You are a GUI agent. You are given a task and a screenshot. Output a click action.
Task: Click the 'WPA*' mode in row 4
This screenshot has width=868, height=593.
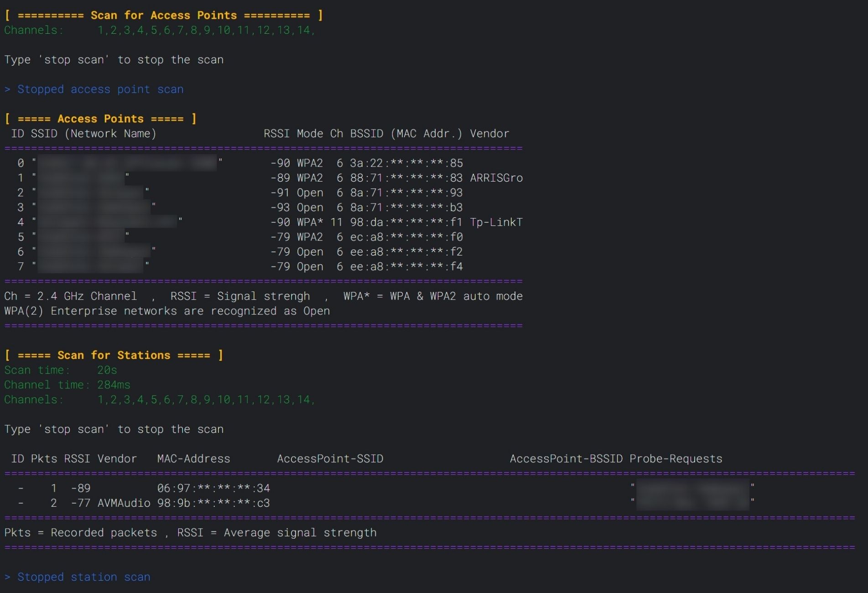(x=310, y=222)
